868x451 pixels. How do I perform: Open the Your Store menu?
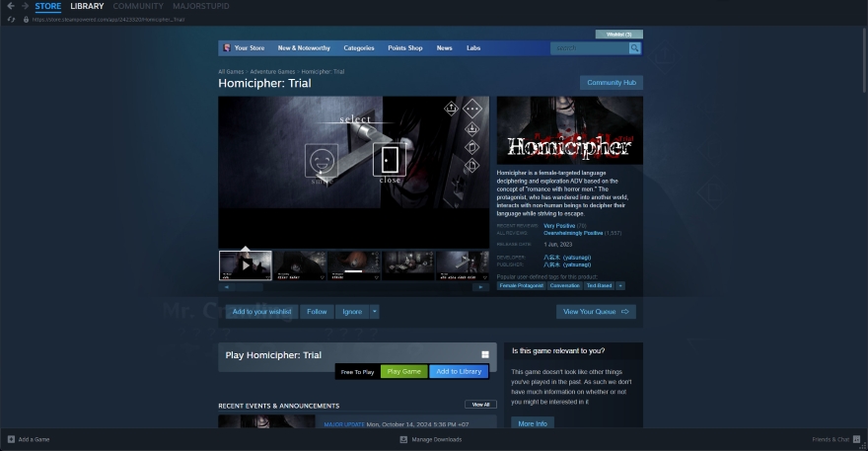pos(250,48)
